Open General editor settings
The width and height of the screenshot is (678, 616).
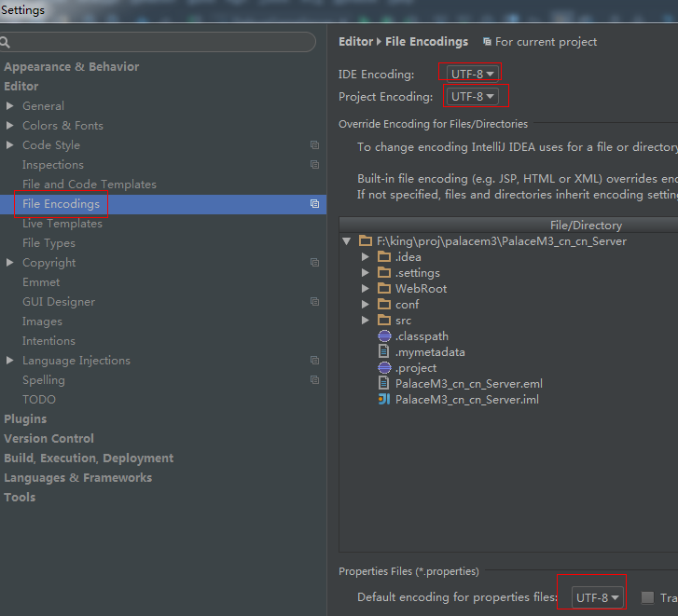pos(43,106)
